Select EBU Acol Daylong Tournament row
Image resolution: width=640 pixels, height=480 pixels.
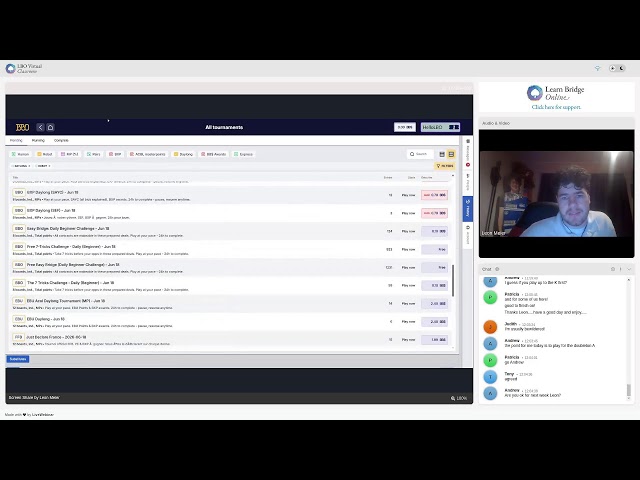coord(230,304)
